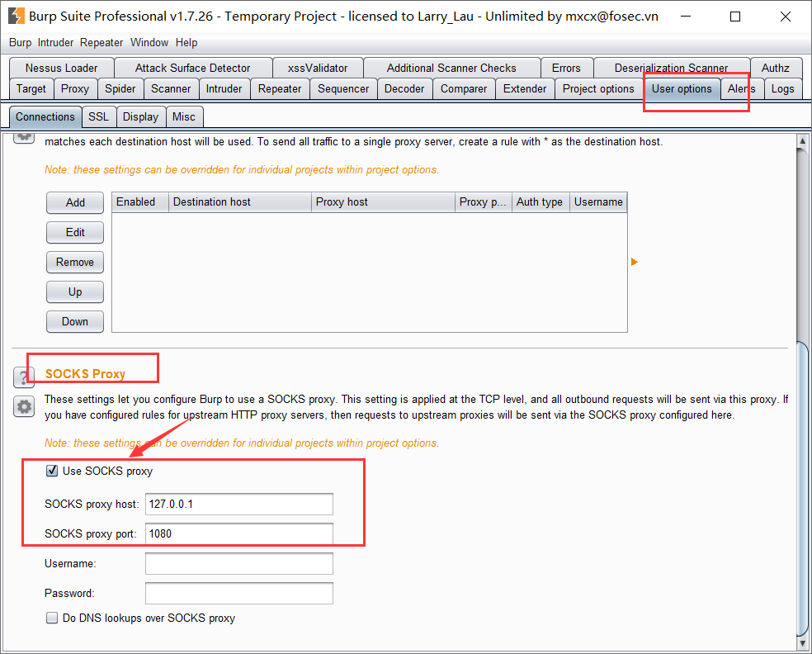812x654 pixels.
Task: Switch to the Spider tab
Action: 120,88
